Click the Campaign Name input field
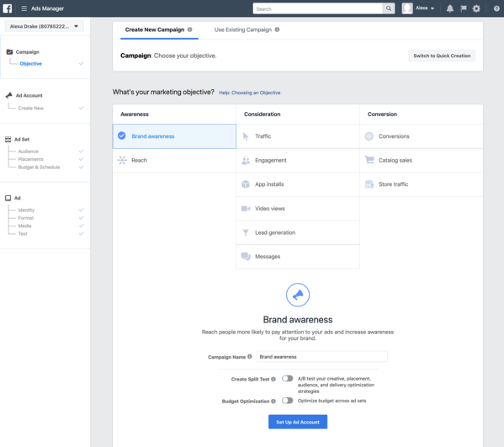Image resolution: width=504 pixels, height=447 pixels. [322, 357]
